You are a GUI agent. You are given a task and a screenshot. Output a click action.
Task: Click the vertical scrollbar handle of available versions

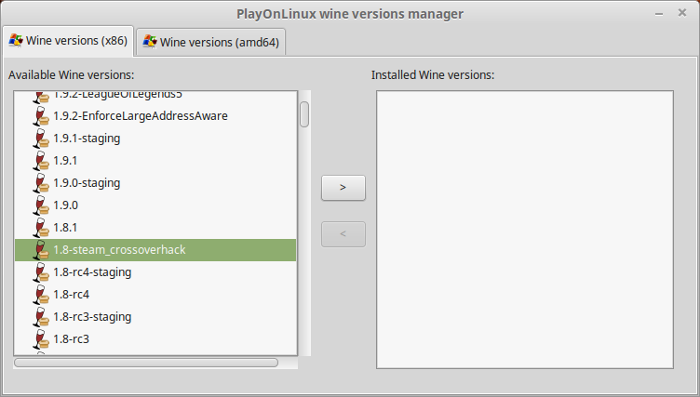(x=304, y=114)
